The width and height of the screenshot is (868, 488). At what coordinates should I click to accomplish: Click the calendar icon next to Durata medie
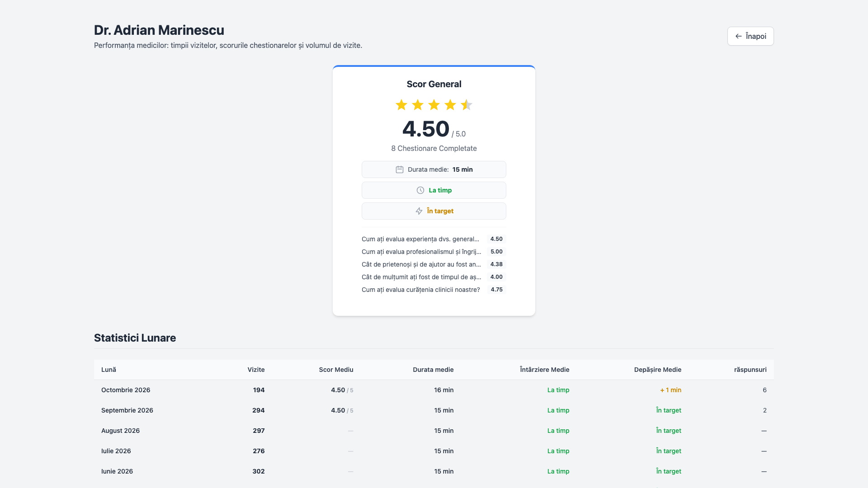tap(400, 169)
